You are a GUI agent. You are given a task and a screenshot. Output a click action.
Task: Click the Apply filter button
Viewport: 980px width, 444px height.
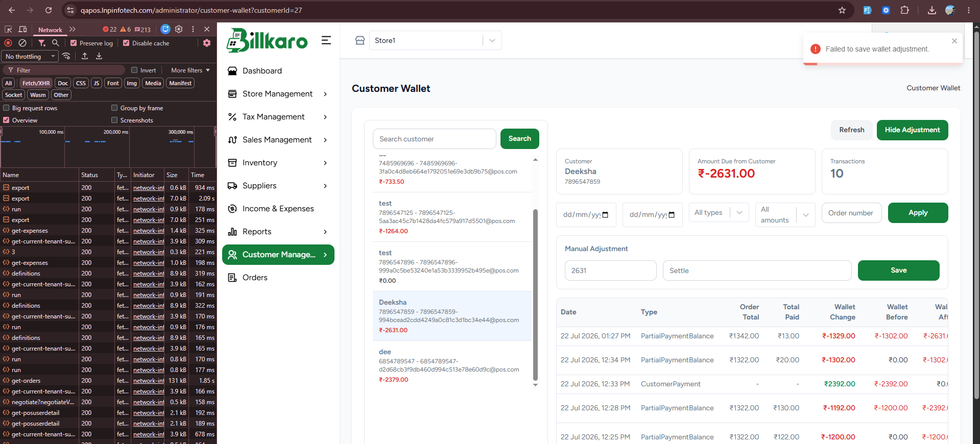[918, 213]
